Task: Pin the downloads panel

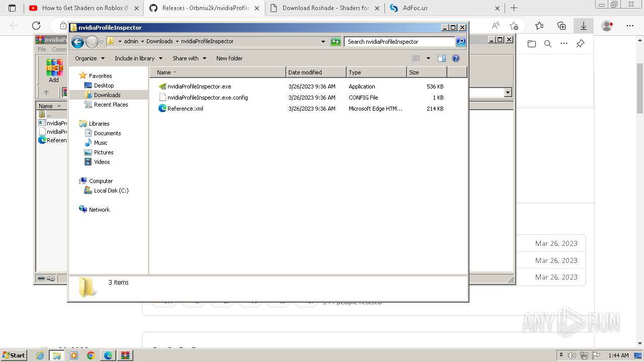Action: [580, 44]
